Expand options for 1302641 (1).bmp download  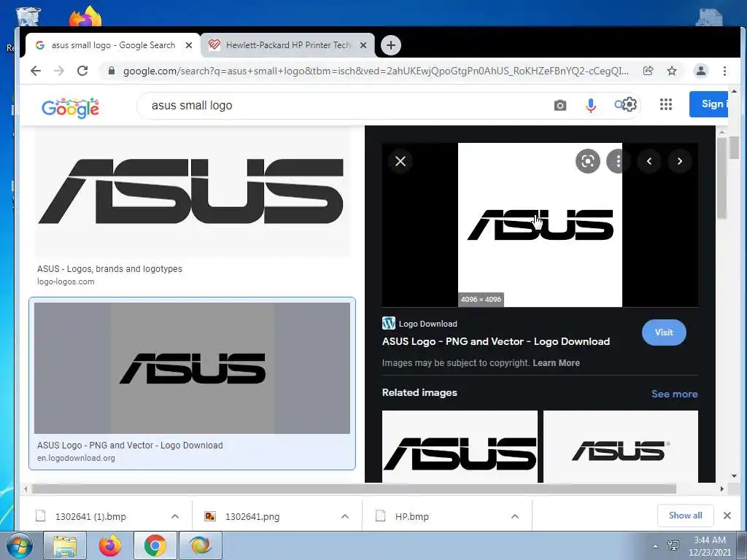[175, 516]
